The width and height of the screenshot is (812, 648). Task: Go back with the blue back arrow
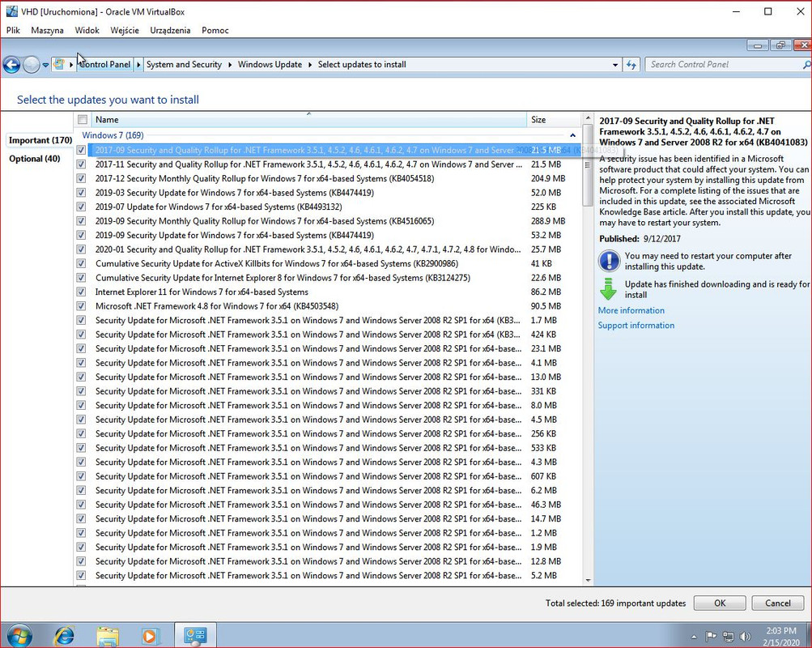(x=11, y=65)
